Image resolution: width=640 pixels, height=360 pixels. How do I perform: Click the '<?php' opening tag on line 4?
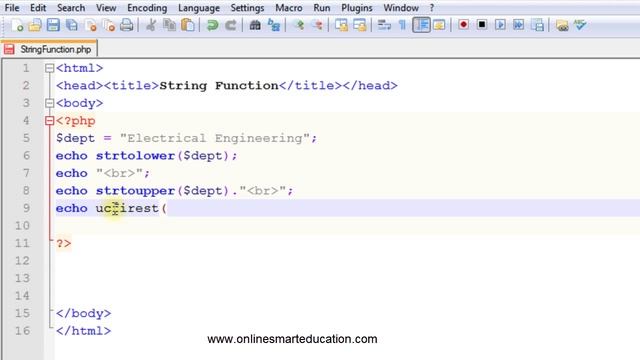click(76, 121)
